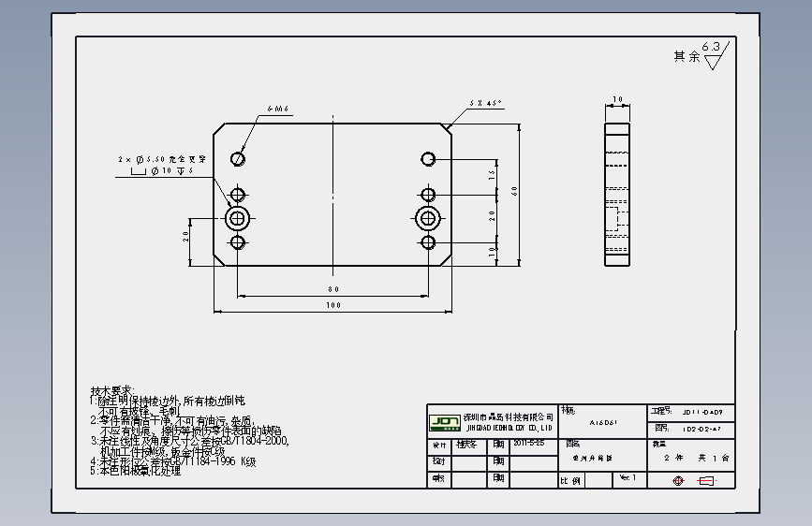This screenshot has width=812, height=526.
Task: Click the material value below '材质' label
Action: coord(603,422)
